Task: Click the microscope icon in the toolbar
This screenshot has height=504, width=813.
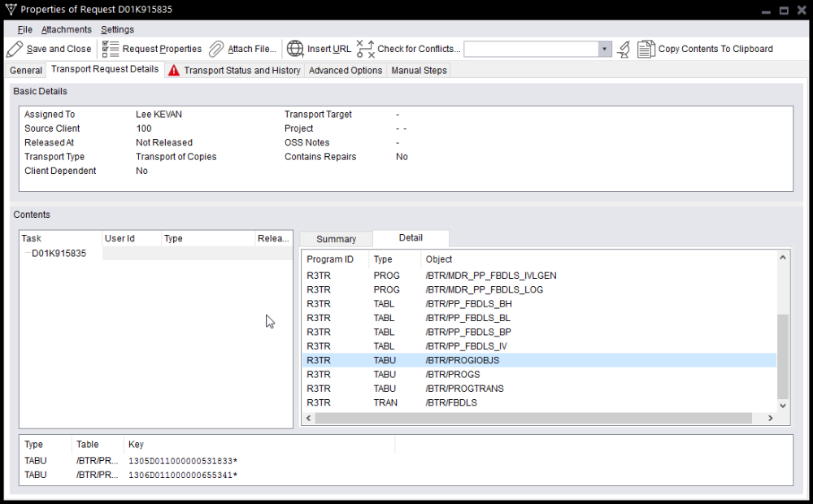Action: pyautogui.click(x=624, y=49)
